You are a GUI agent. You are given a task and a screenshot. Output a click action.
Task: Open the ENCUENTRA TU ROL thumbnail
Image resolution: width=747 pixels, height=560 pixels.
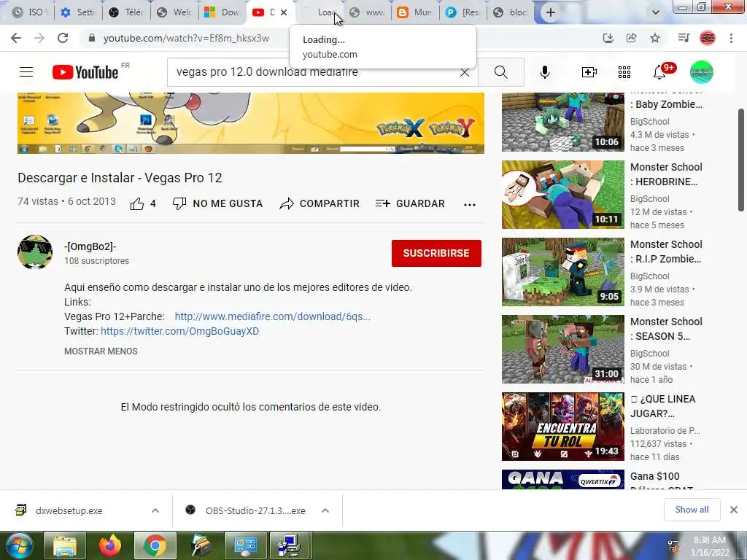(562, 426)
